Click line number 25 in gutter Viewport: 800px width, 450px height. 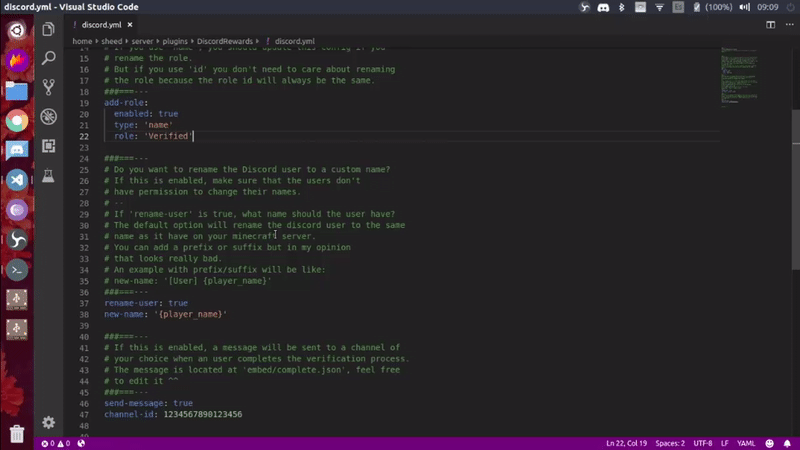pos(84,170)
